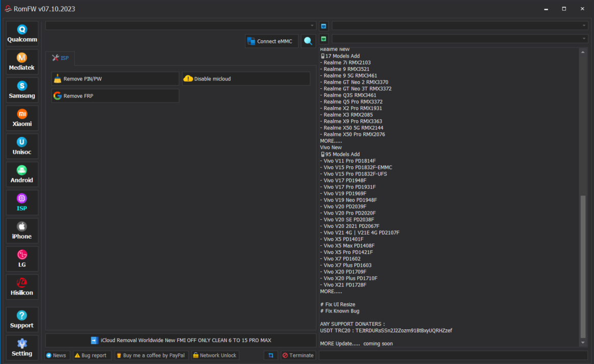Click the bottom status input field
This screenshot has width=594, height=364.
454,355
